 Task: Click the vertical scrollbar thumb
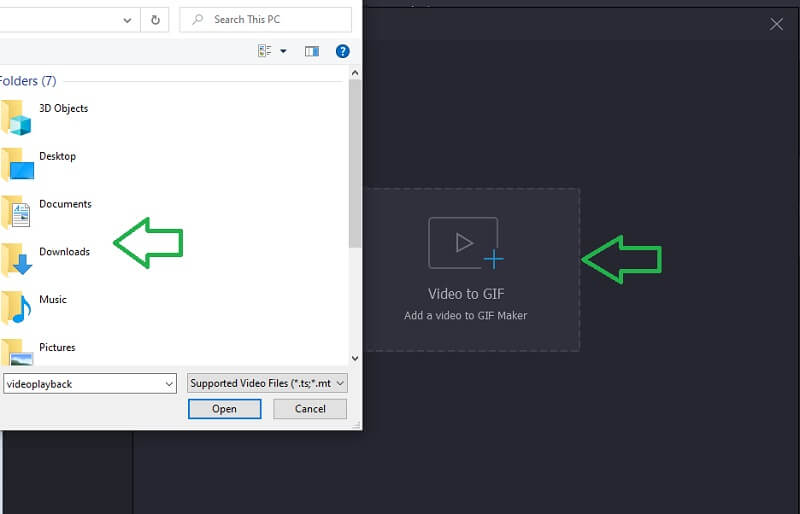pos(355,163)
